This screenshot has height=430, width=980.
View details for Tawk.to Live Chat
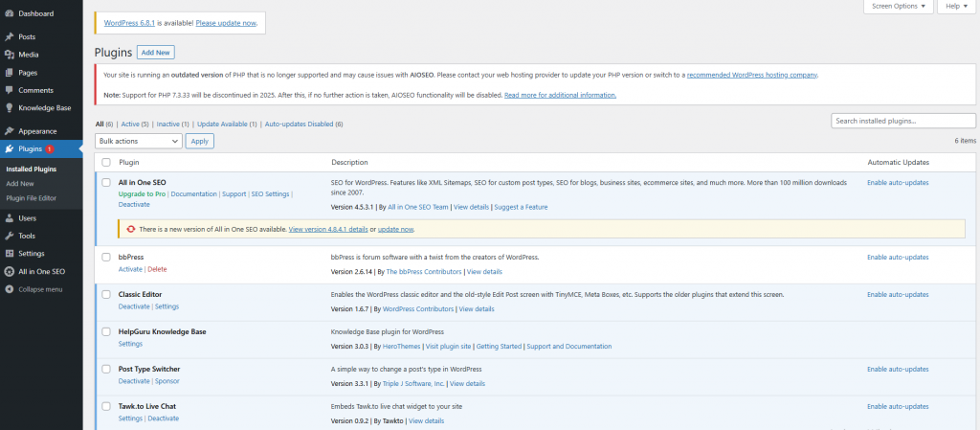pyautogui.click(x=426, y=421)
